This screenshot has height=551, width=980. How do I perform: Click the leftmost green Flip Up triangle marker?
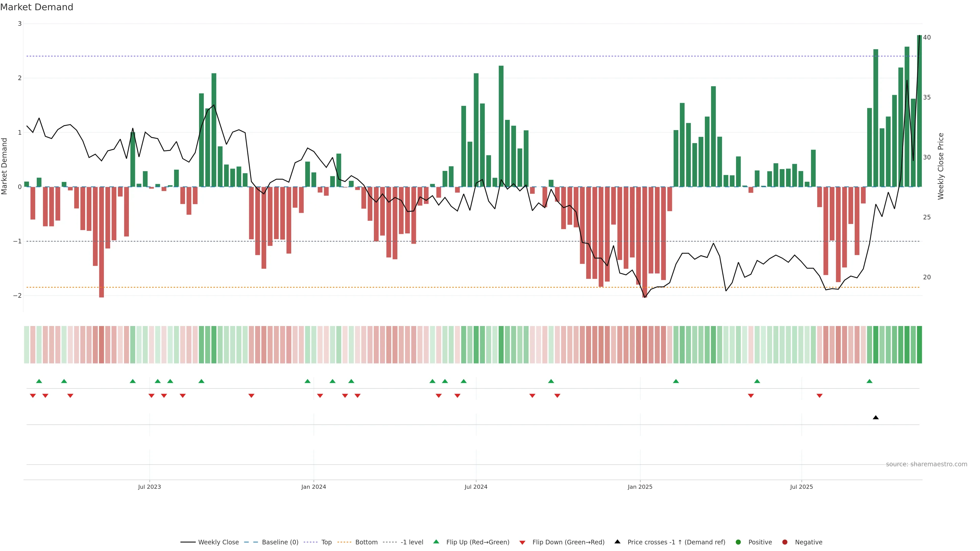coord(39,381)
